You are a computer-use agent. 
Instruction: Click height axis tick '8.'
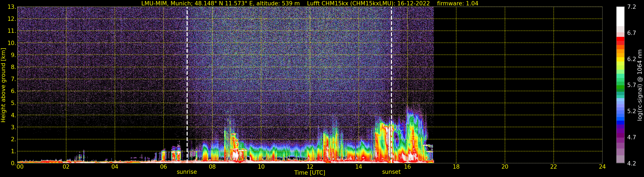(13, 67)
